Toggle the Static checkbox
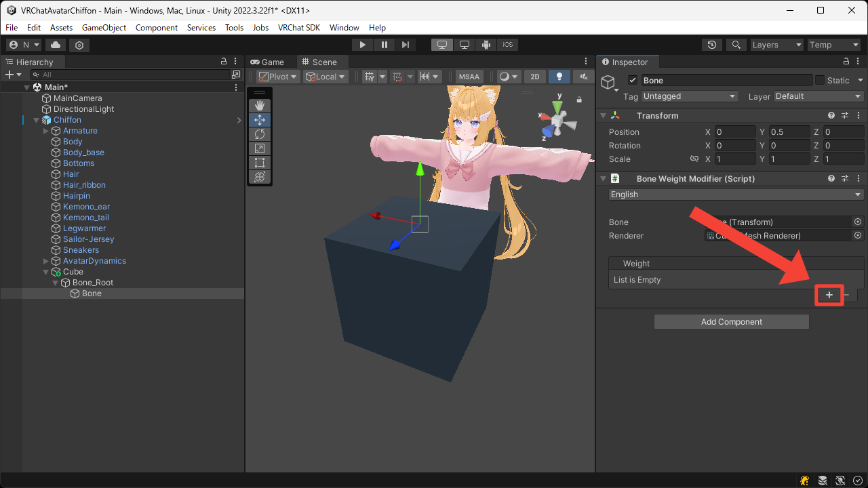 tap(820, 80)
